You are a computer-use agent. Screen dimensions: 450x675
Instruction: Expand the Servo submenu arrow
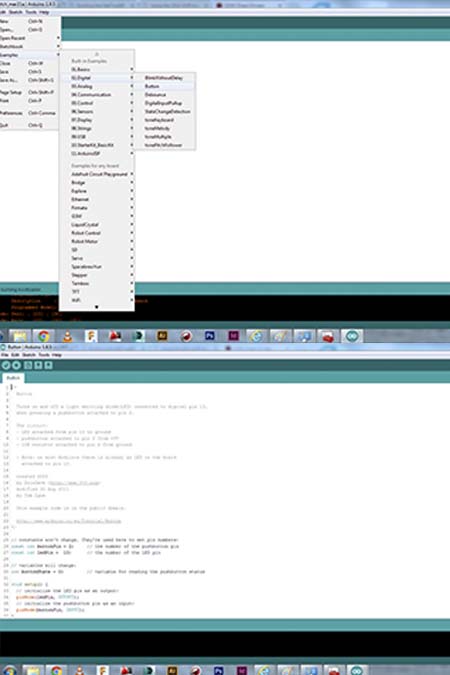point(132,258)
